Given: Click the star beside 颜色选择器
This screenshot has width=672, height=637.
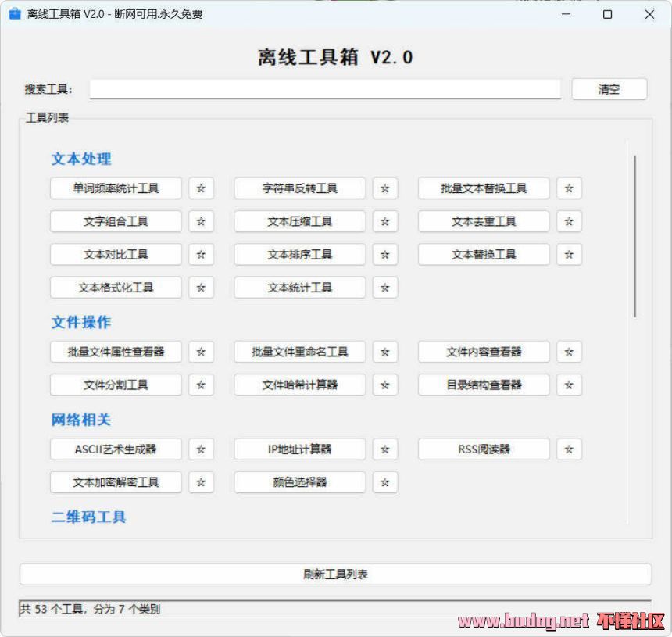Looking at the screenshot, I should pyautogui.click(x=384, y=482).
